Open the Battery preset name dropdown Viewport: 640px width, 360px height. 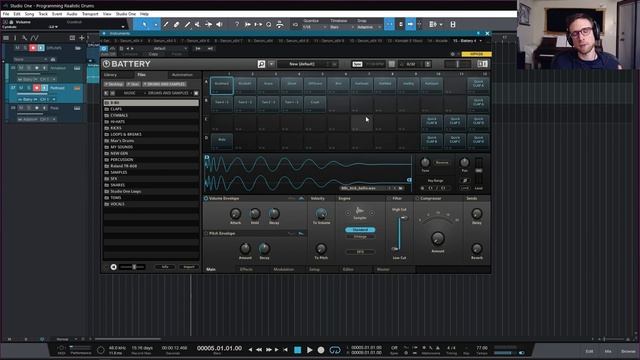(307, 64)
